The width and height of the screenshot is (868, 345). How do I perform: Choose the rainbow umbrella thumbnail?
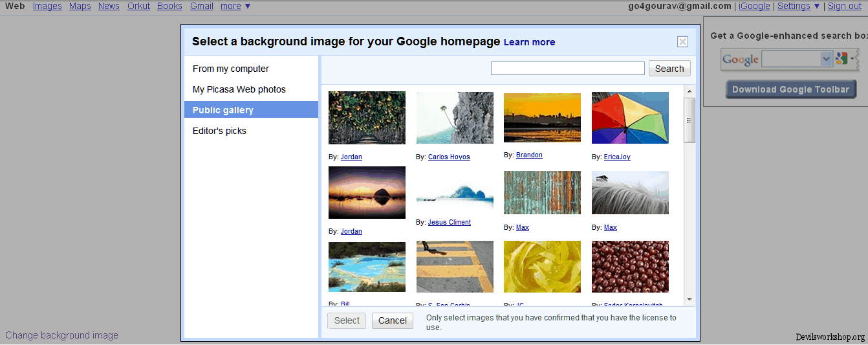pyautogui.click(x=630, y=118)
